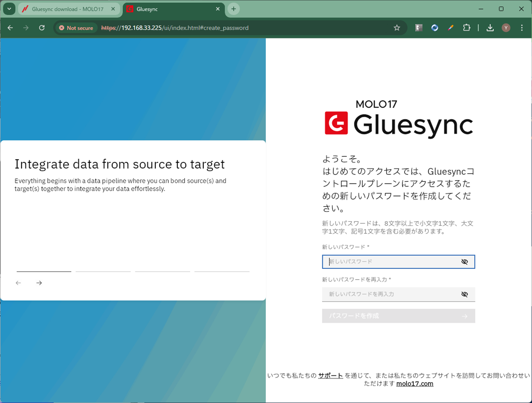Expand the tab search dropdown
This screenshot has width=532, height=403.
[9, 9]
